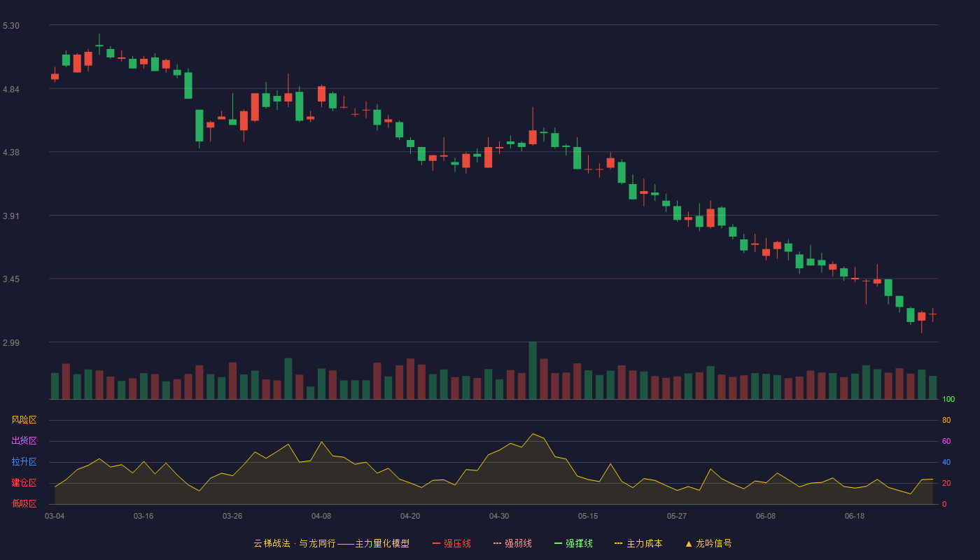Click the tallest green volume bar
The height and width of the screenshot is (560, 980).
pyautogui.click(x=533, y=370)
